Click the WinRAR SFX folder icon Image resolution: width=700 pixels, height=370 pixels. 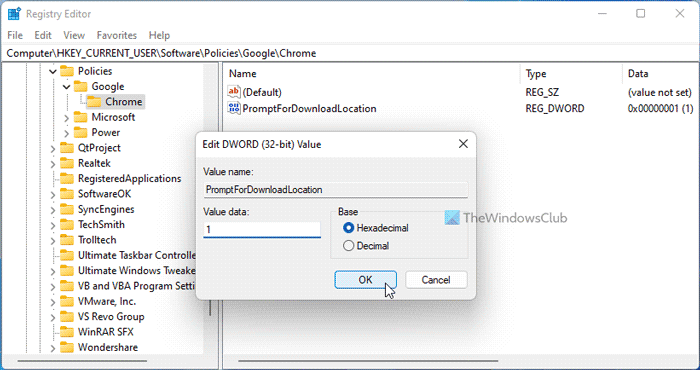pyautogui.click(x=67, y=332)
